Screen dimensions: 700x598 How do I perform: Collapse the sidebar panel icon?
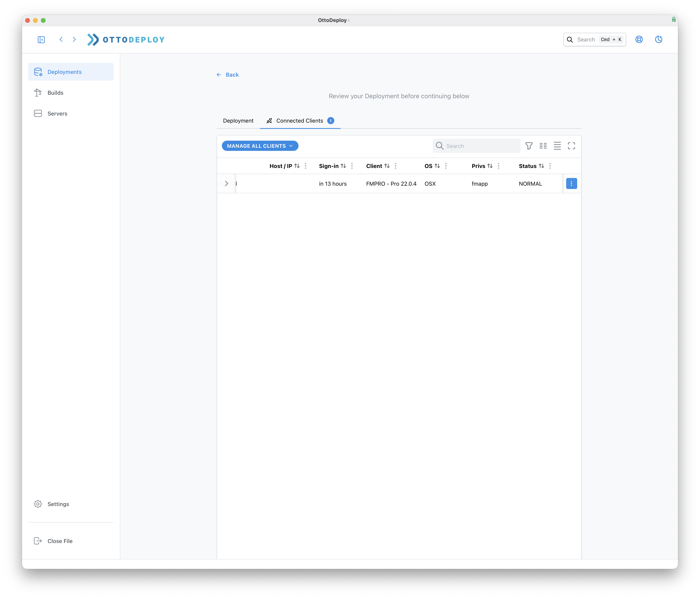coord(41,39)
